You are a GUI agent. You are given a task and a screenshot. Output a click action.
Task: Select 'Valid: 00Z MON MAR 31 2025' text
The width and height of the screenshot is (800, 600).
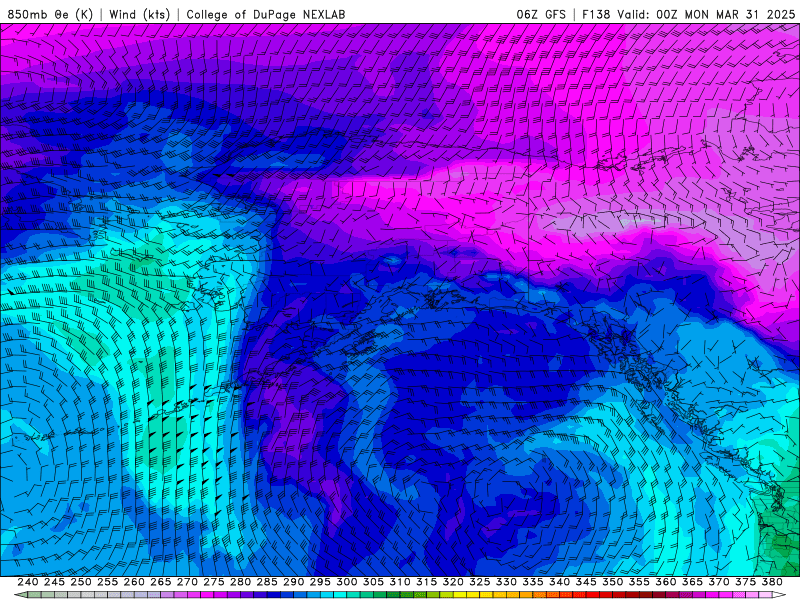point(706,14)
